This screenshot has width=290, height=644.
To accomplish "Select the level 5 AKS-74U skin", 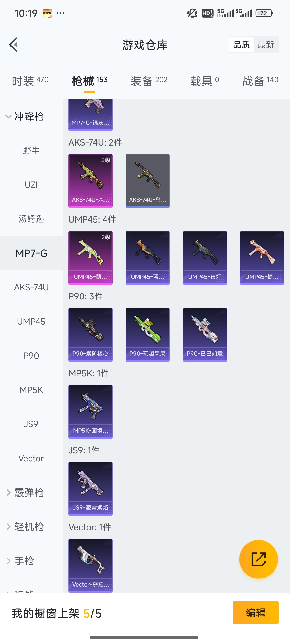I will [91, 181].
